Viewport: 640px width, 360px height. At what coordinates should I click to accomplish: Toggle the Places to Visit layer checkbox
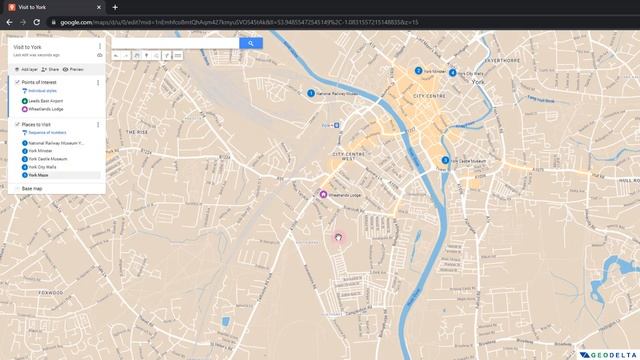pyautogui.click(x=17, y=124)
